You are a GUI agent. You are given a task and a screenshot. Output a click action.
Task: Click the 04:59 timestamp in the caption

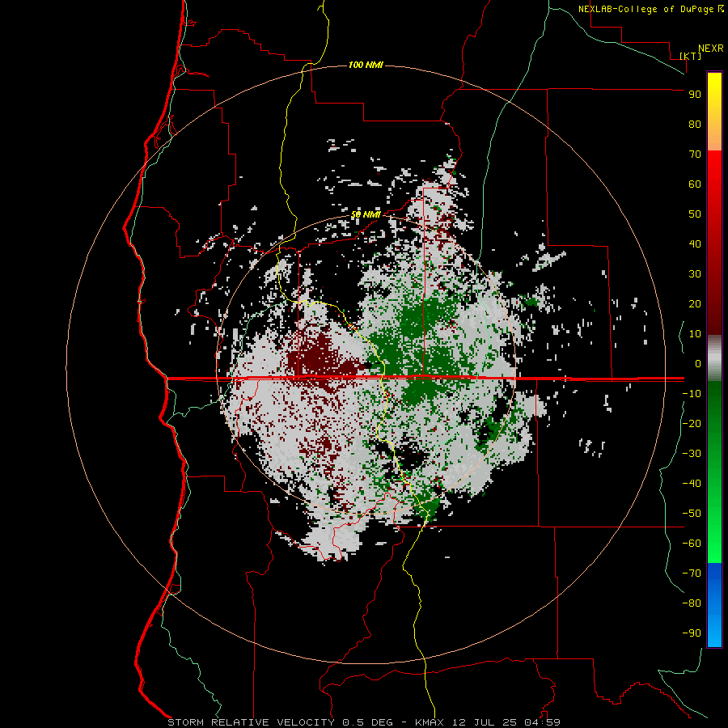[542, 722]
